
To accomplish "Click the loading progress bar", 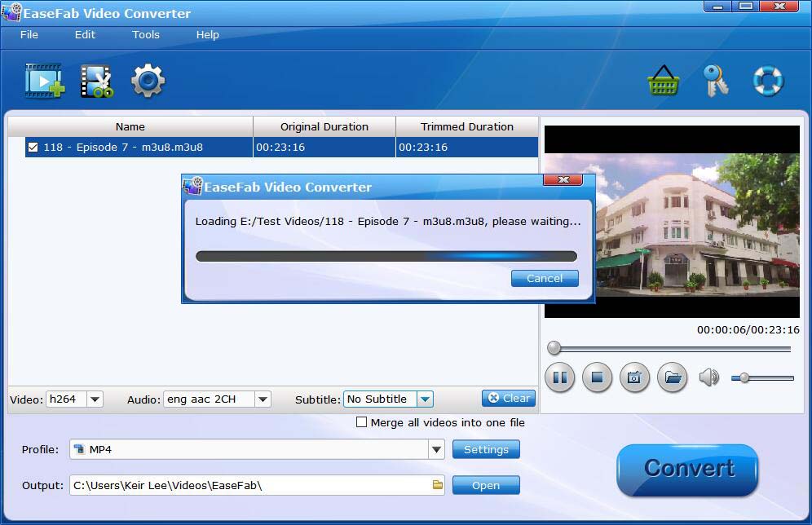I will pos(386,256).
